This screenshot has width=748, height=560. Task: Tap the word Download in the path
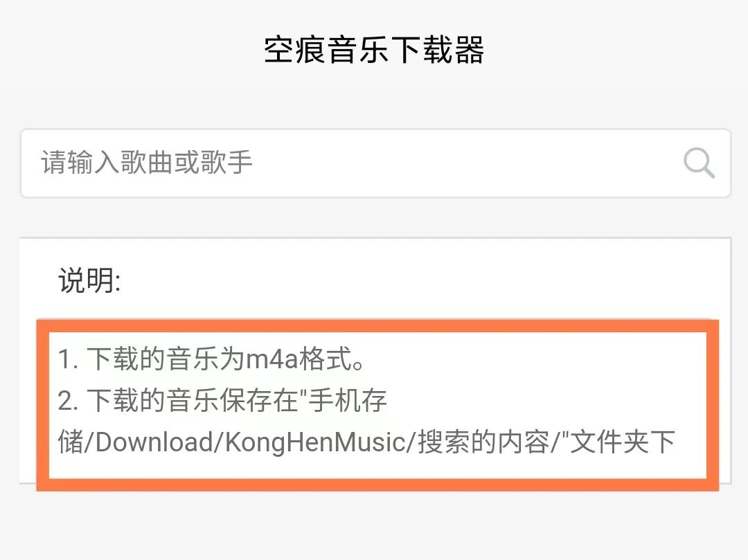154,442
